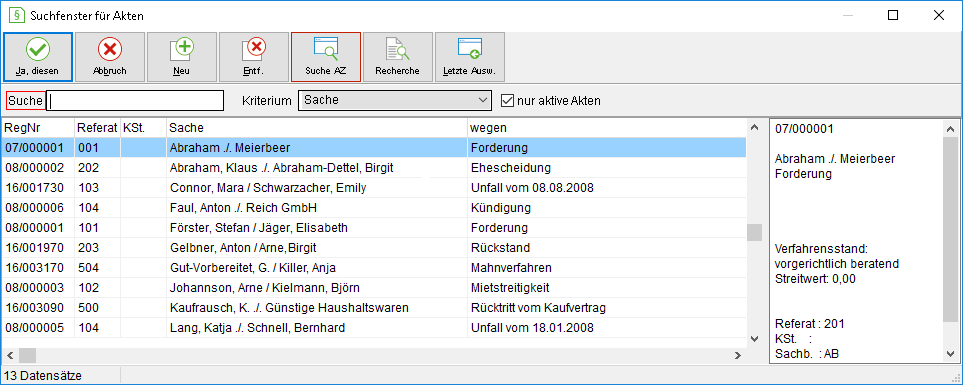Sort by Sache column header
The height and width of the screenshot is (385, 964).
[x=317, y=127]
